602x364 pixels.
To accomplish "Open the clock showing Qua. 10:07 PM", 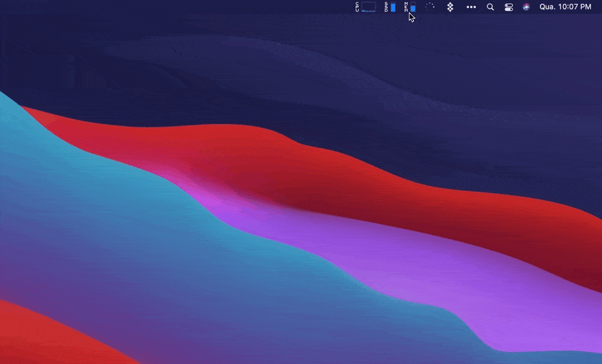I will tap(565, 7).
